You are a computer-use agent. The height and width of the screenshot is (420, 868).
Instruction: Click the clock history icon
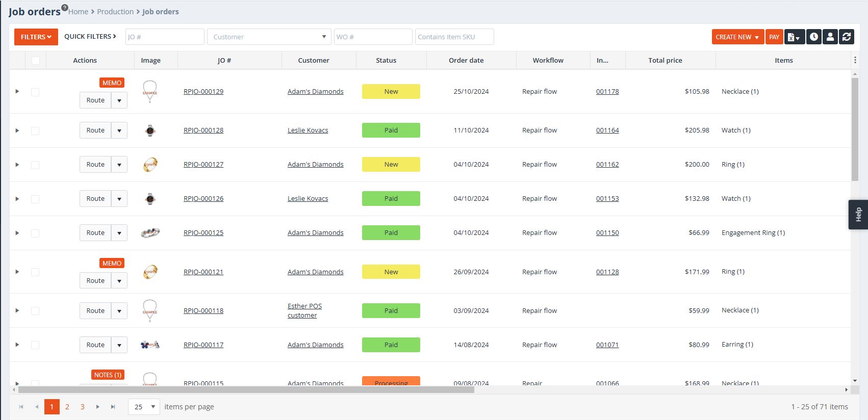814,37
